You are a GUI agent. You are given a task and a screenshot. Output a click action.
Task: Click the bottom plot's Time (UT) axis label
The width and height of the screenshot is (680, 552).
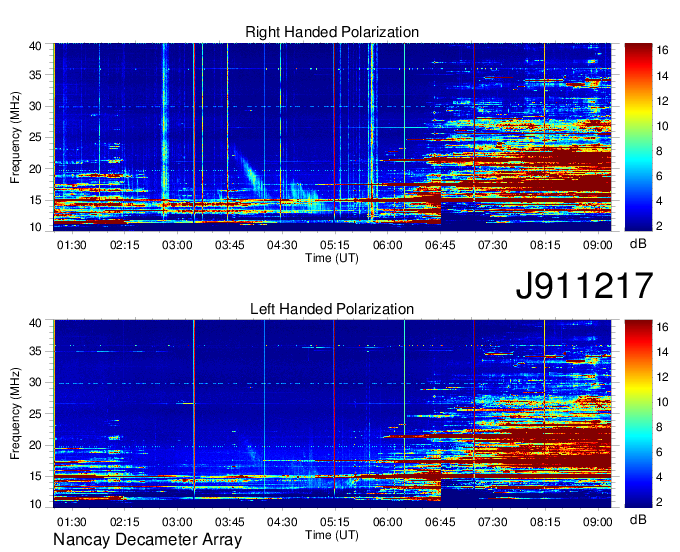tap(332, 535)
